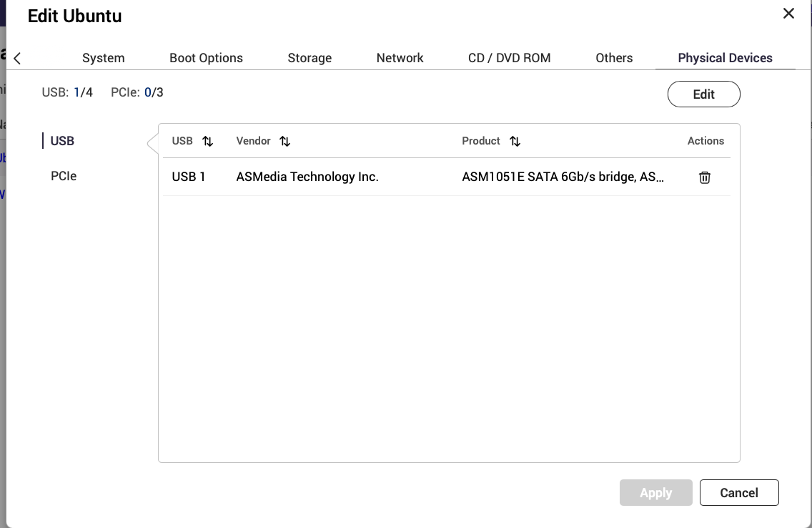The image size is (812, 528).
Task: Select the USB 1 ASMedia row
Action: (x=307, y=177)
